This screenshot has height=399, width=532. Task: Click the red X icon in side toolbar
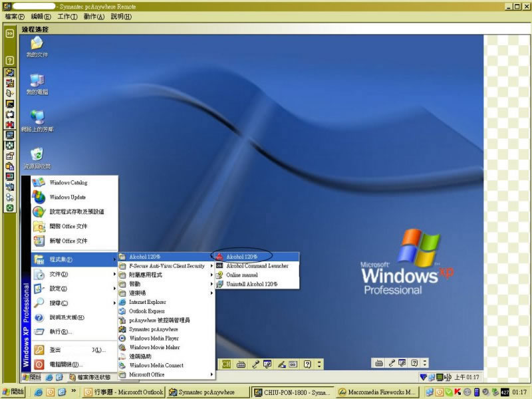10,124
